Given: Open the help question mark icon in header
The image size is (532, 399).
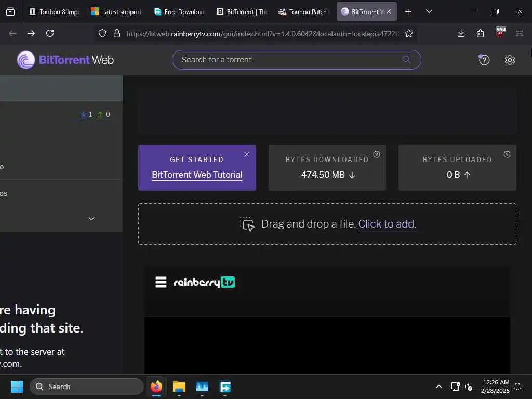Looking at the screenshot, I should tap(484, 60).
